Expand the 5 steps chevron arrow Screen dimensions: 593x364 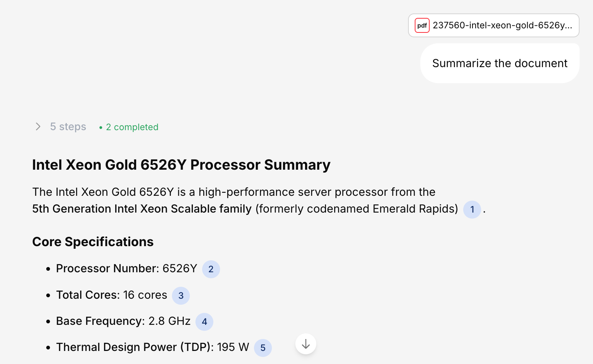point(38,127)
